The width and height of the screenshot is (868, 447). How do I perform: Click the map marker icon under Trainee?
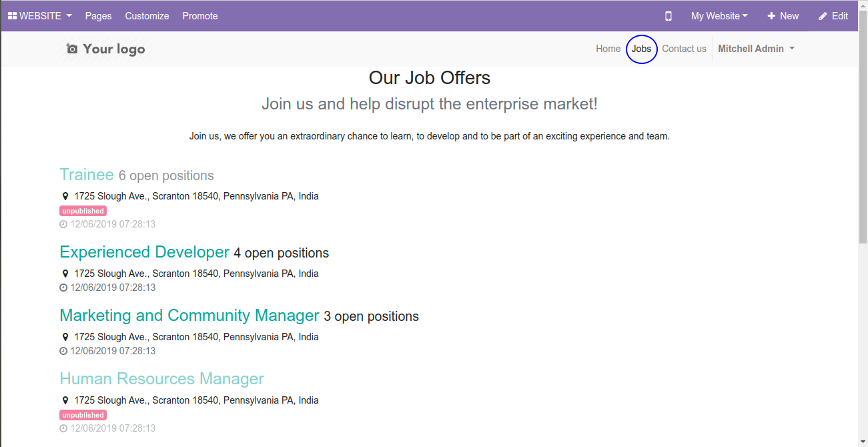click(x=65, y=197)
